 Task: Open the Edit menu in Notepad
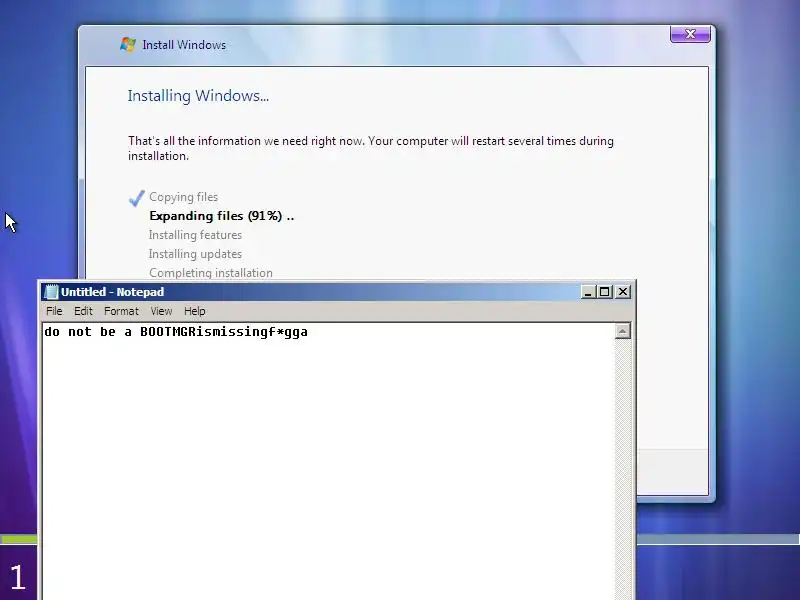[83, 311]
